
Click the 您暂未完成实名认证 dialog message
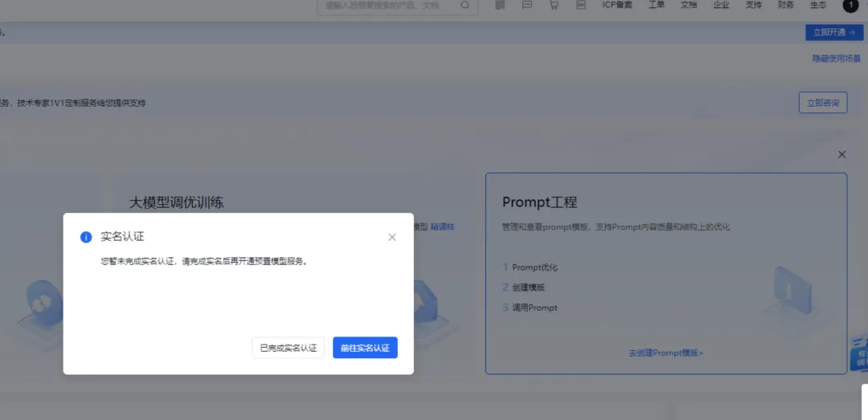[x=204, y=262]
